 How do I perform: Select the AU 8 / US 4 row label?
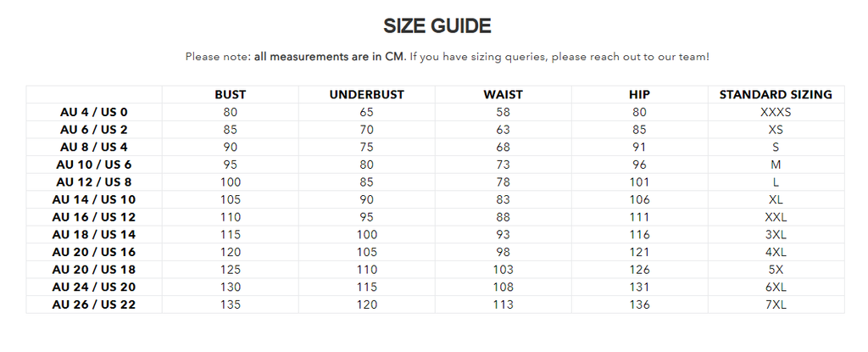[x=94, y=147]
